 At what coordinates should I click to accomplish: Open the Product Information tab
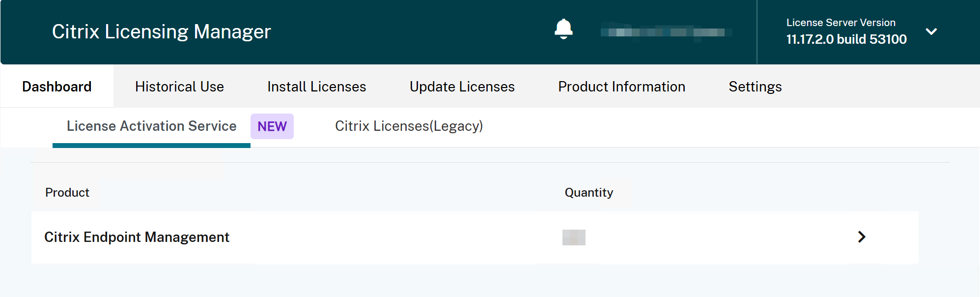coord(621,87)
